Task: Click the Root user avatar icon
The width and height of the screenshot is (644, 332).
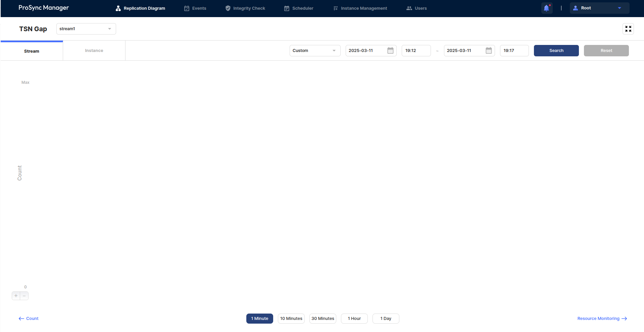Action: (576, 8)
